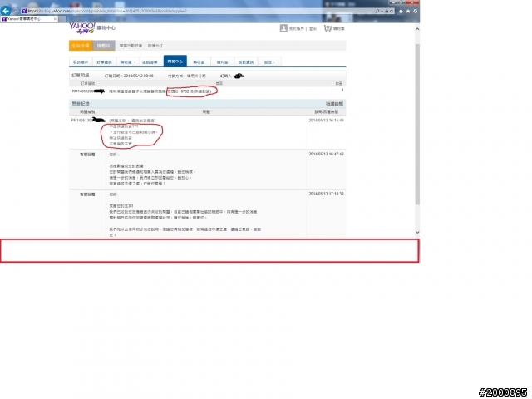This screenshot has height=399, width=532.
Task: Click the product name containing HP8216
Action: coord(160,91)
